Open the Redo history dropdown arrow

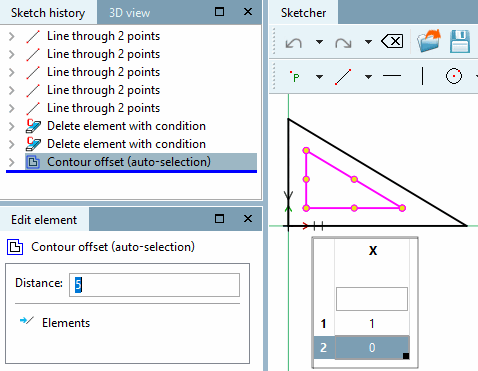point(368,42)
